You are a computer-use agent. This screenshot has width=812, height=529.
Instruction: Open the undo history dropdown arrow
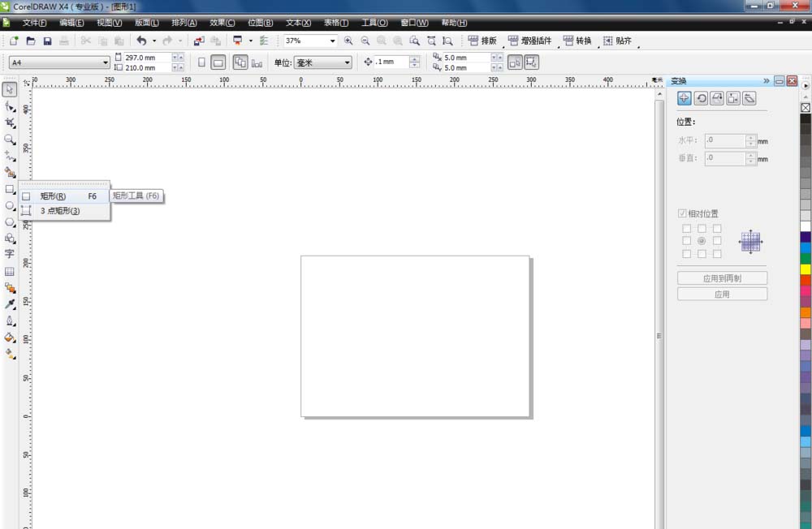(x=154, y=41)
